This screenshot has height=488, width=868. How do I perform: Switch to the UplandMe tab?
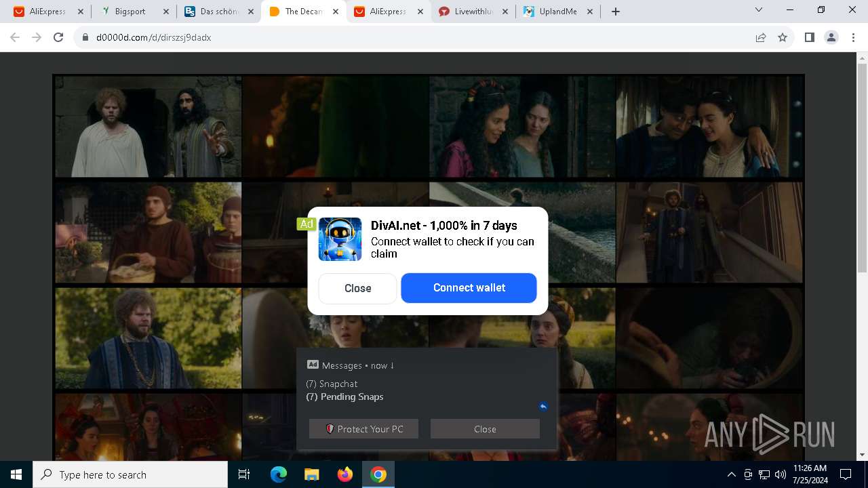(x=558, y=12)
